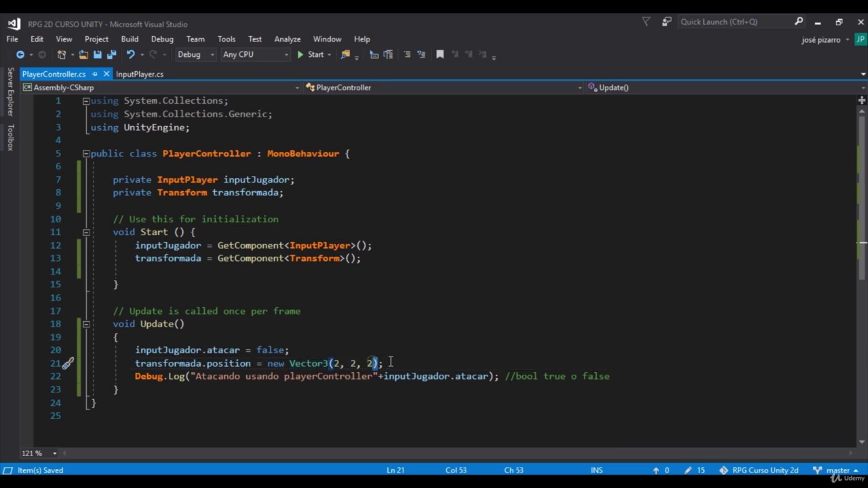The image size is (868, 488).
Task: Click the JP account avatar
Action: [x=860, y=39]
